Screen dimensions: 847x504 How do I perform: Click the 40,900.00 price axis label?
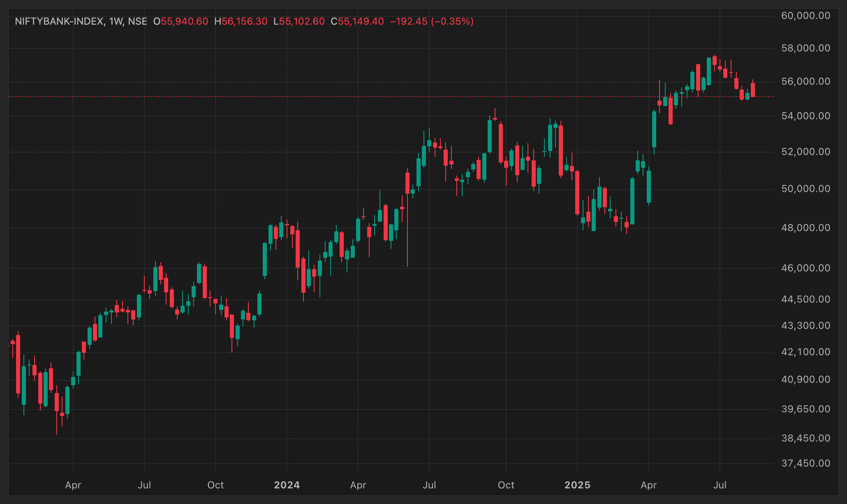point(806,379)
